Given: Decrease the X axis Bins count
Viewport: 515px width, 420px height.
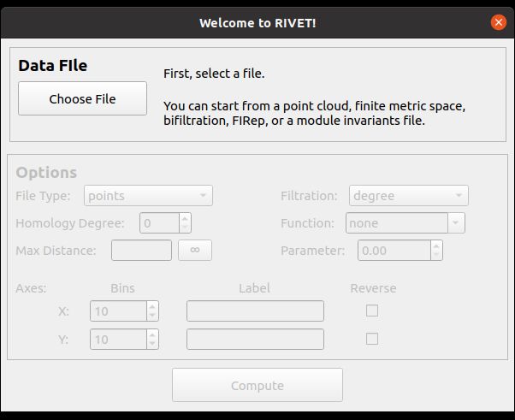Looking at the screenshot, I should pyautogui.click(x=152, y=316).
